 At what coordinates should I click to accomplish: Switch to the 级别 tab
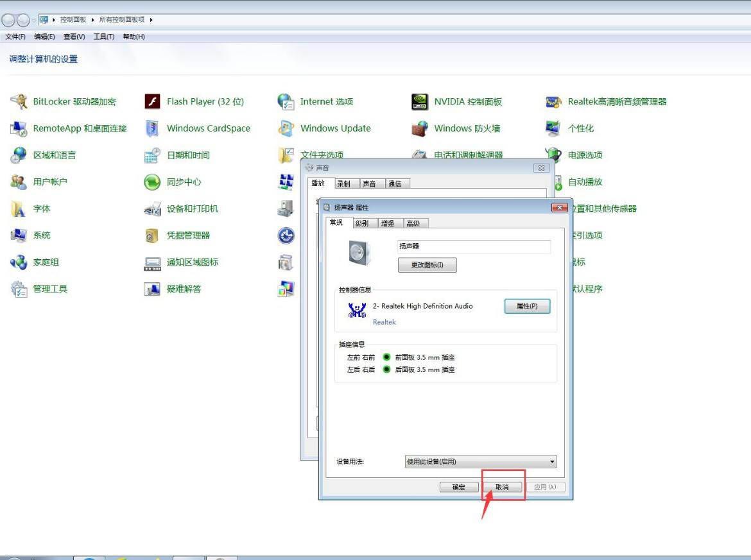tap(361, 223)
